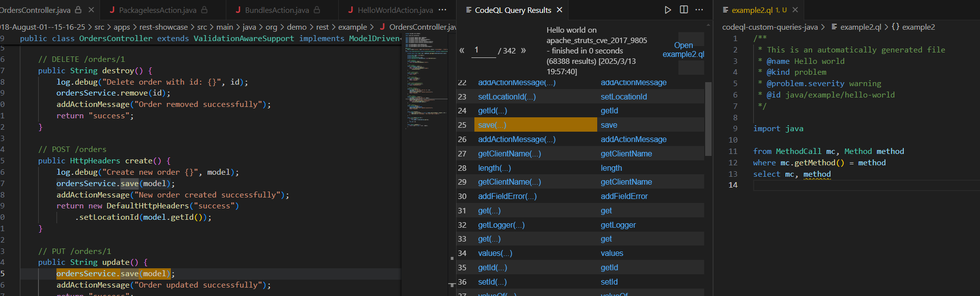The height and width of the screenshot is (296, 980).
Task: Click the code minimap overview
Action: pyautogui.click(x=425, y=79)
